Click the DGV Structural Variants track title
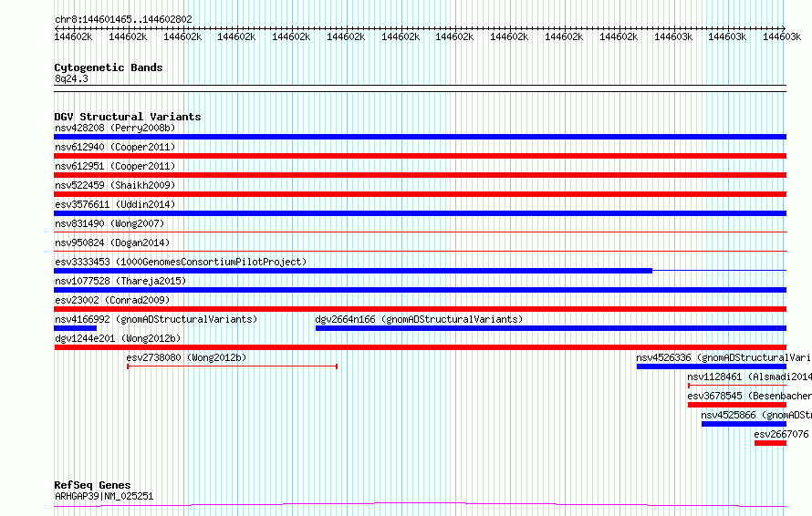The height and width of the screenshot is (516, 812). (128, 117)
